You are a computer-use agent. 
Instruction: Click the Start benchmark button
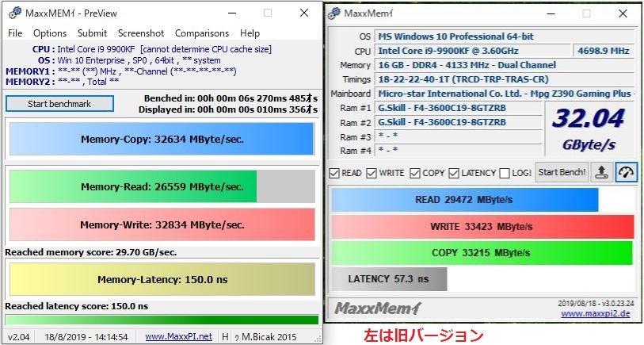59,104
